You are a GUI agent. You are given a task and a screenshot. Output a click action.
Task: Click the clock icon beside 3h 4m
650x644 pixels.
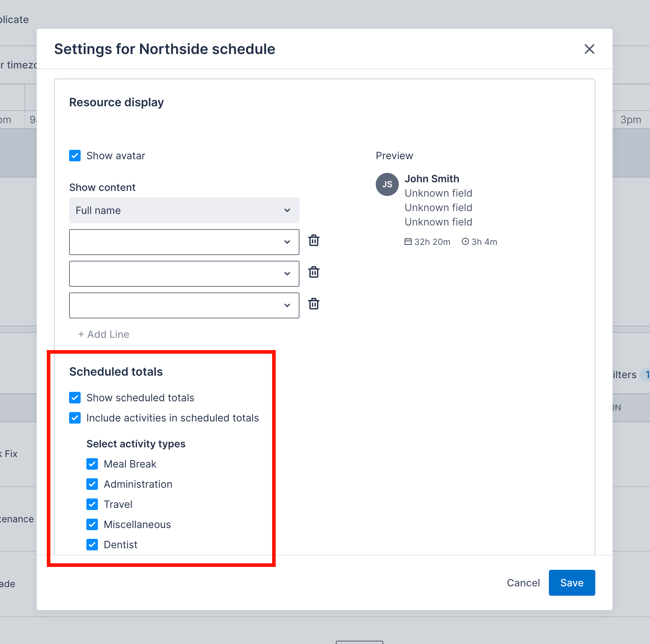pos(466,241)
